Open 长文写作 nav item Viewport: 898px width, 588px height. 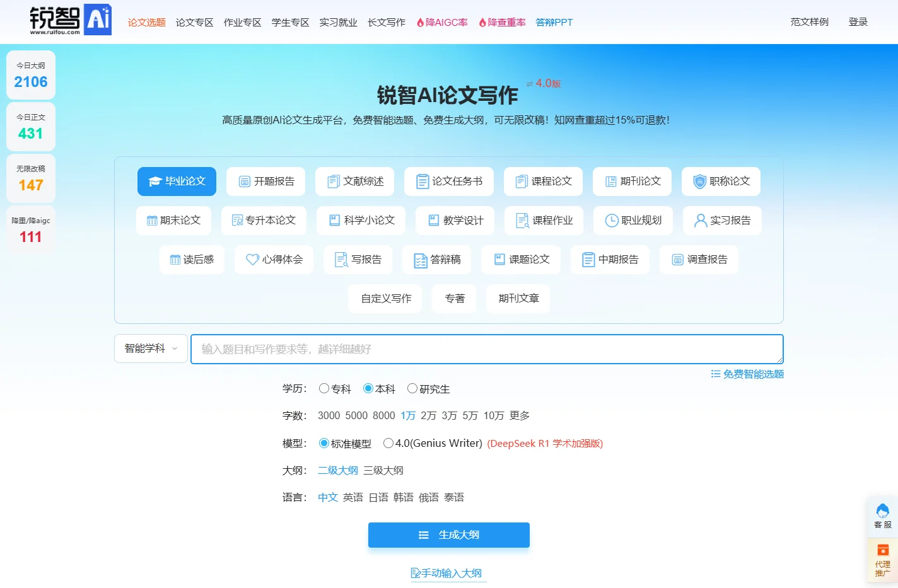pos(387,22)
